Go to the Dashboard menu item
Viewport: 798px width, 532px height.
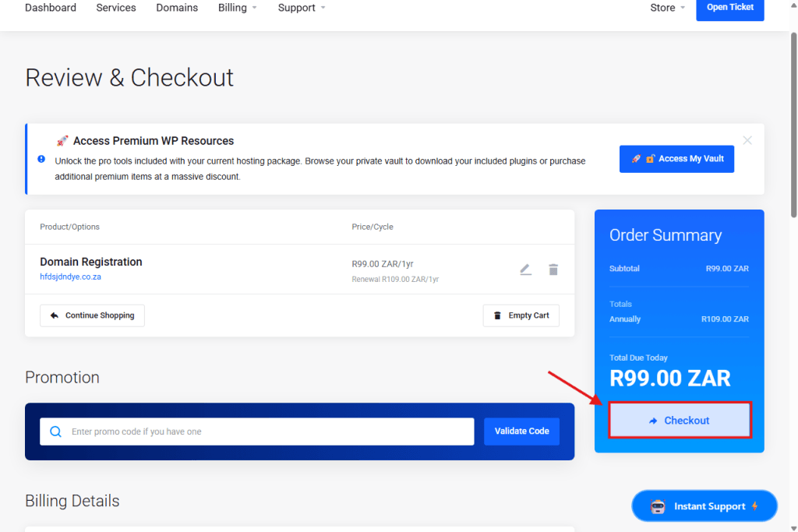click(x=51, y=8)
